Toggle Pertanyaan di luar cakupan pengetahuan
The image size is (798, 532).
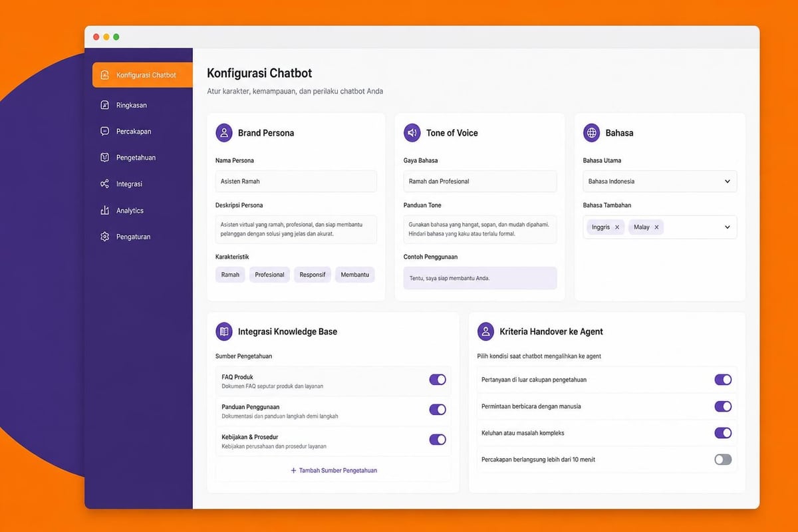click(x=723, y=380)
